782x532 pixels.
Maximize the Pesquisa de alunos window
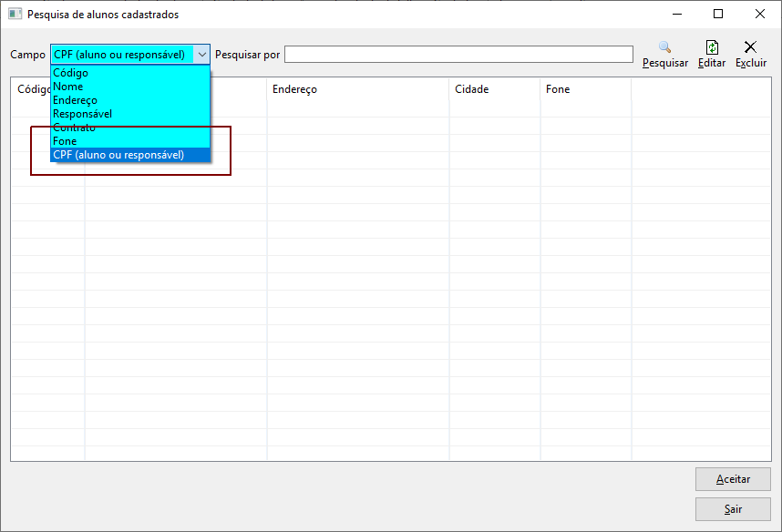pyautogui.click(x=718, y=14)
